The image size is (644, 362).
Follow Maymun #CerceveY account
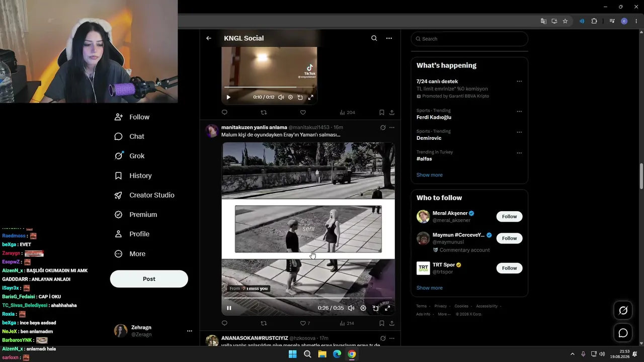click(509, 238)
